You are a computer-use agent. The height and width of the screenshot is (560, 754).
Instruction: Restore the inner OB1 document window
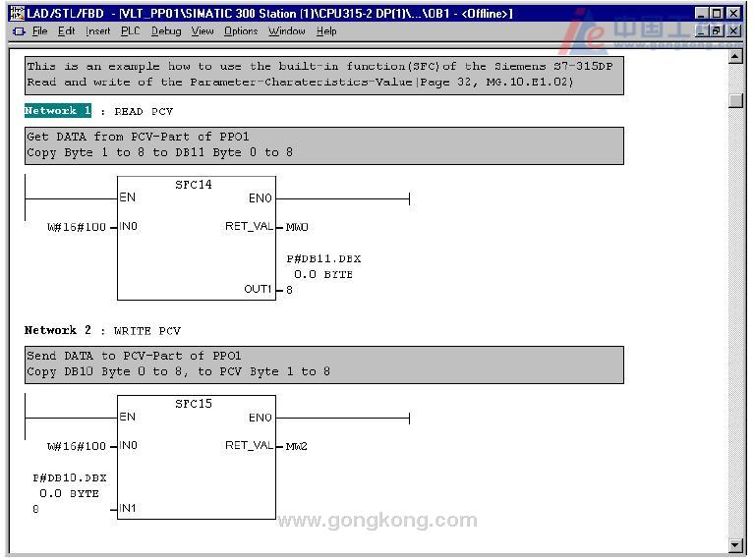[717, 31]
